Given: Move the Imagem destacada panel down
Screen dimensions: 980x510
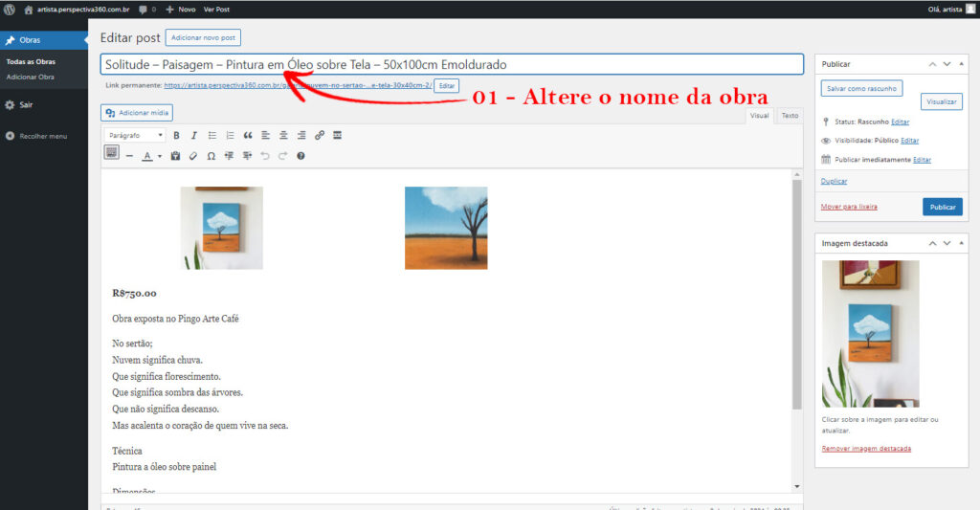Looking at the screenshot, I should [947, 243].
